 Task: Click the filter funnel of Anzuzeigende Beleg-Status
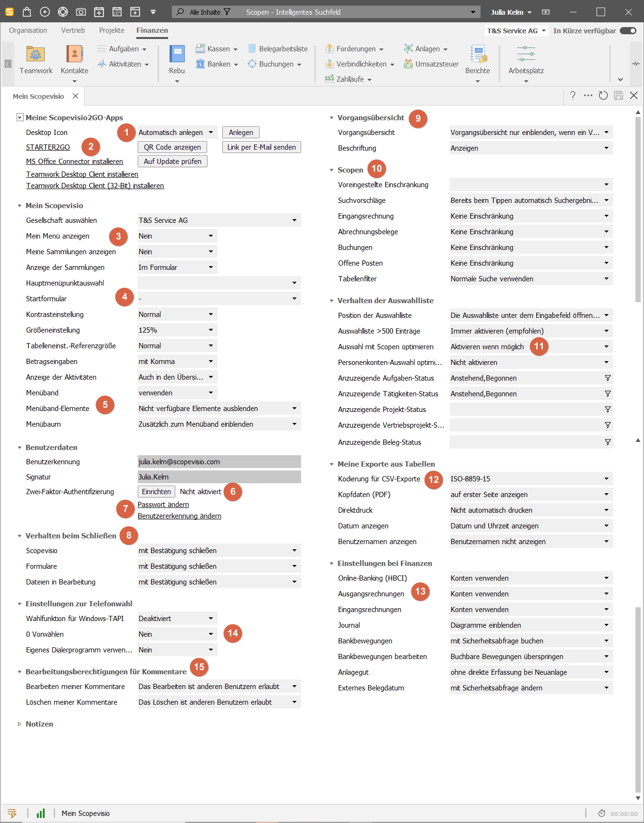click(607, 442)
